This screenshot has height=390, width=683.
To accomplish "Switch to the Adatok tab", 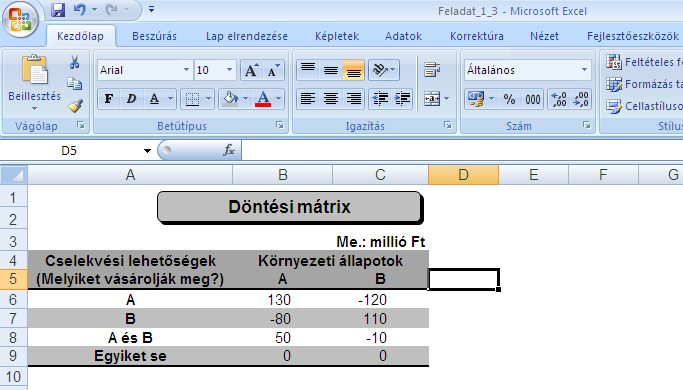I will tap(403, 36).
